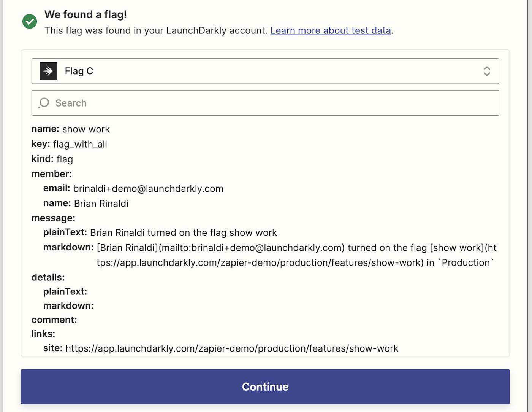Click the kind: flag field
This screenshot has width=532, height=412.
52,159
